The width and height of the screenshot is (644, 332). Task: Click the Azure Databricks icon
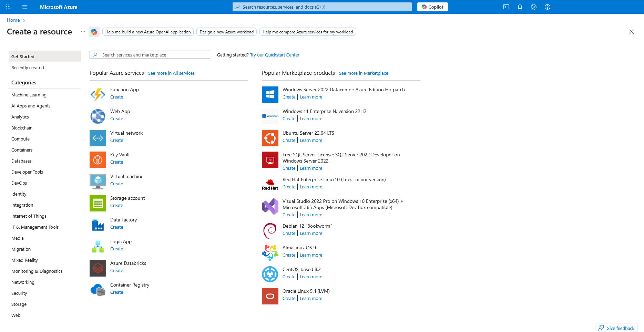click(98, 268)
